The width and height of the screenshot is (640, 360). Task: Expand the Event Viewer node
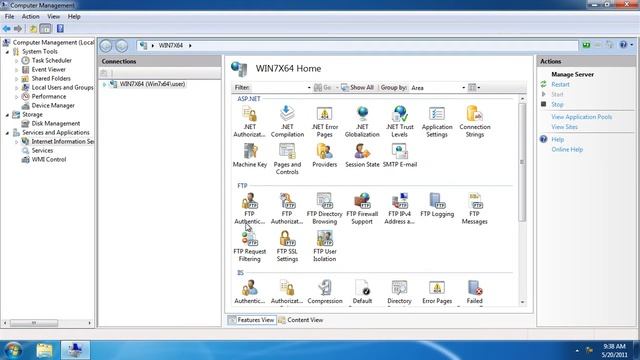pos(17,70)
